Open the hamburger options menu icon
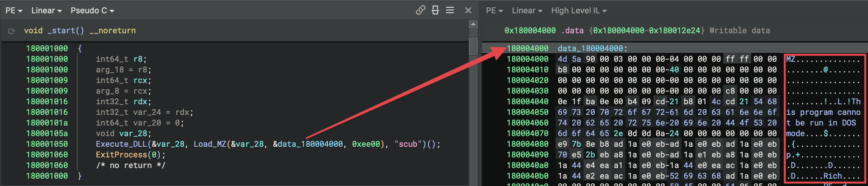868x186 pixels. point(450,10)
